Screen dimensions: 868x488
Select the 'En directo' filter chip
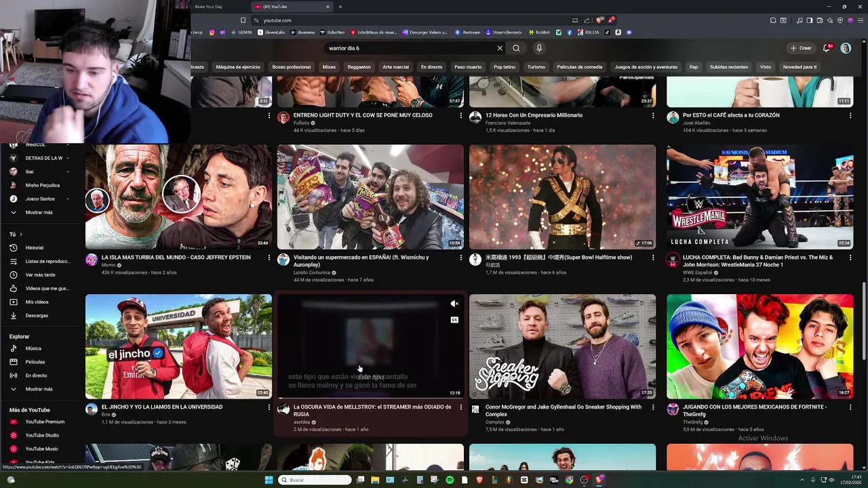431,67
